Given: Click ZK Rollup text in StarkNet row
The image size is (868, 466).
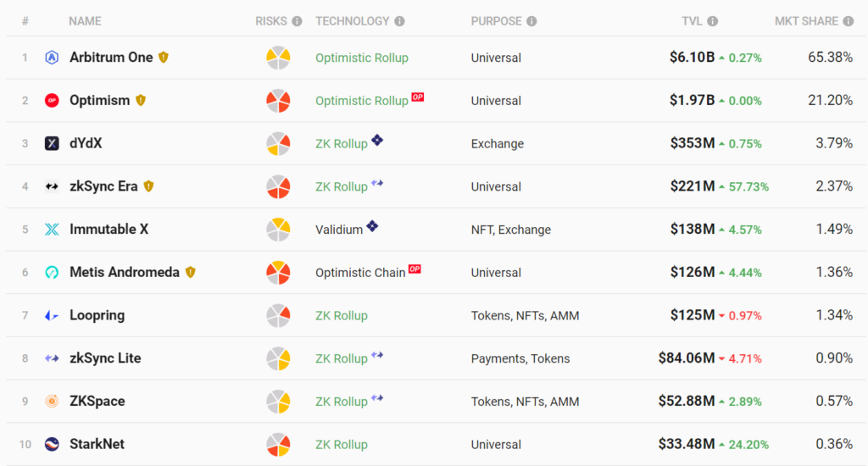Looking at the screenshot, I should coord(342,445).
